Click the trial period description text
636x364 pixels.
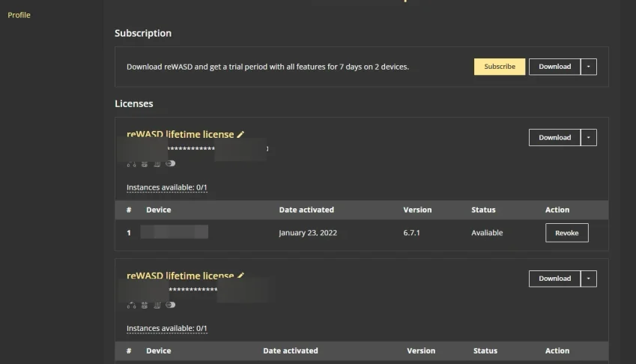267,67
